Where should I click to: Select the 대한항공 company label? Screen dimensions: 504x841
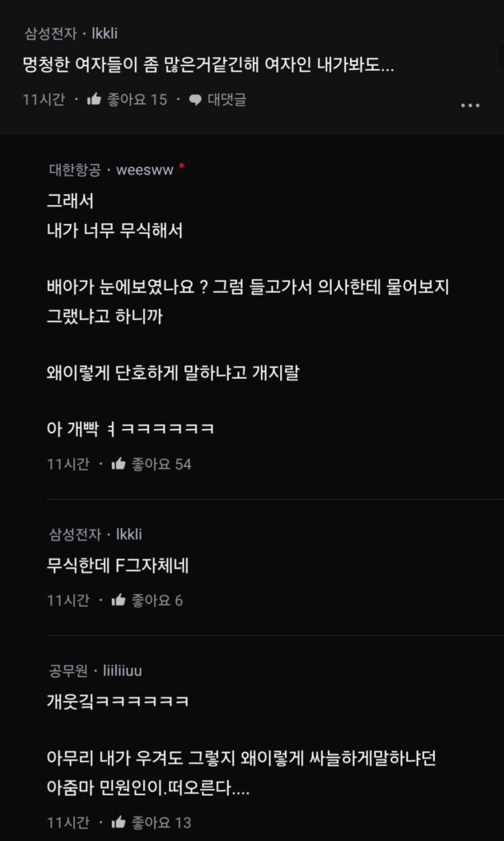(75, 170)
